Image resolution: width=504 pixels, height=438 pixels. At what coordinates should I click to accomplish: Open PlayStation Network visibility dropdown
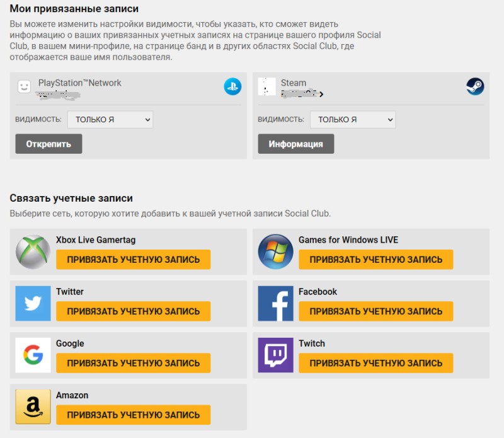(110, 120)
